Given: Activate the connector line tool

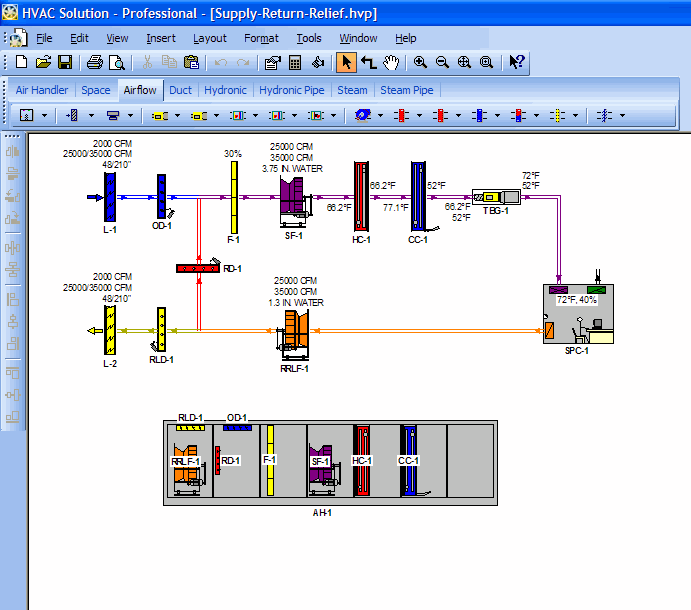Looking at the screenshot, I should [368, 62].
